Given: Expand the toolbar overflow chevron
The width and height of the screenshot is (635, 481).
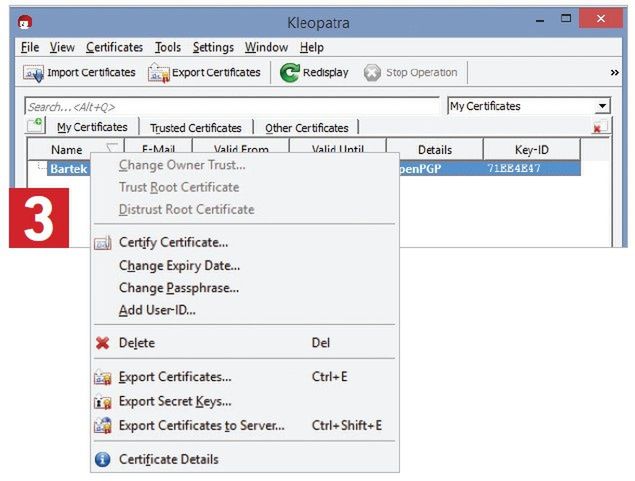Looking at the screenshot, I should tap(614, 72).
